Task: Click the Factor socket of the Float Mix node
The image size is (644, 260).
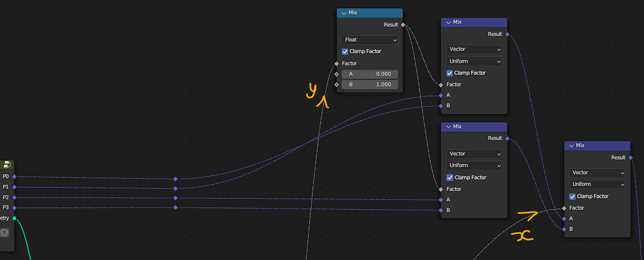Action: pyautogui.click(x=337, y=63)
